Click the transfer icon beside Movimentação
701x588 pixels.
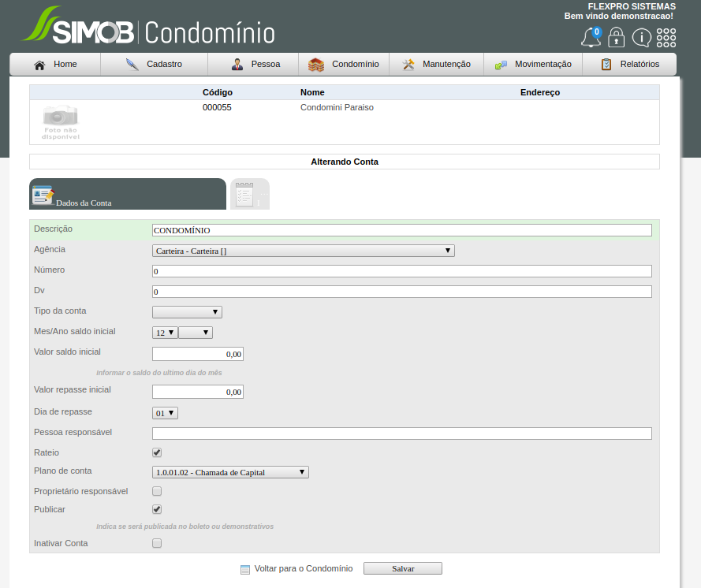501,65
